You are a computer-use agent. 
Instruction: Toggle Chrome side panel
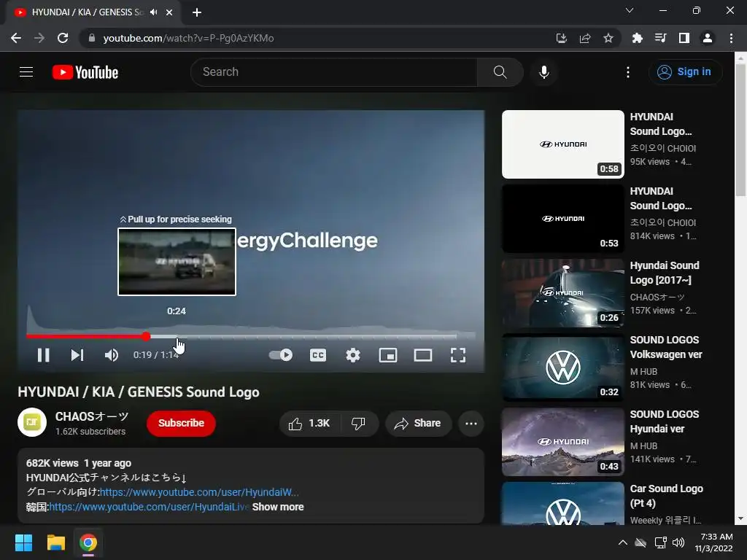(x=684, y=38)
